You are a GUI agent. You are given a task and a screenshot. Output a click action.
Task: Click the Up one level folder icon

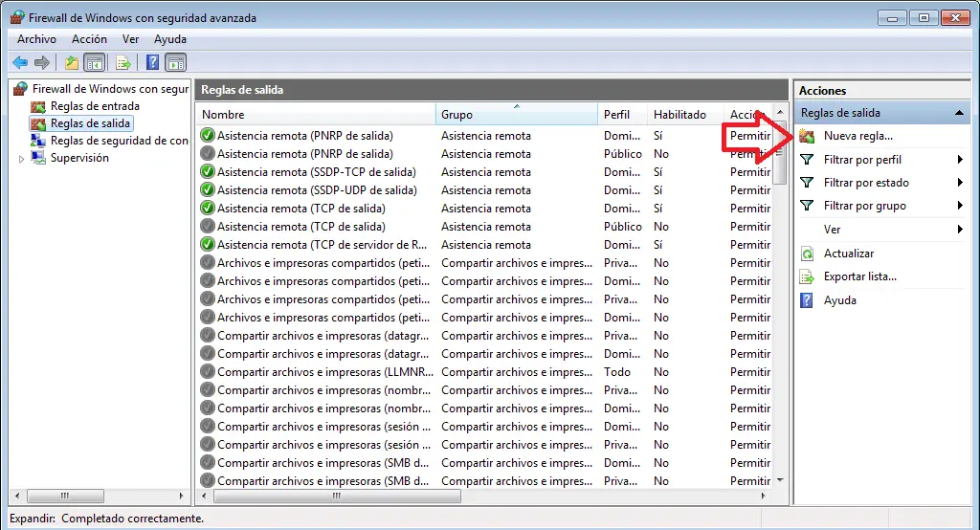tap(71, 62)
